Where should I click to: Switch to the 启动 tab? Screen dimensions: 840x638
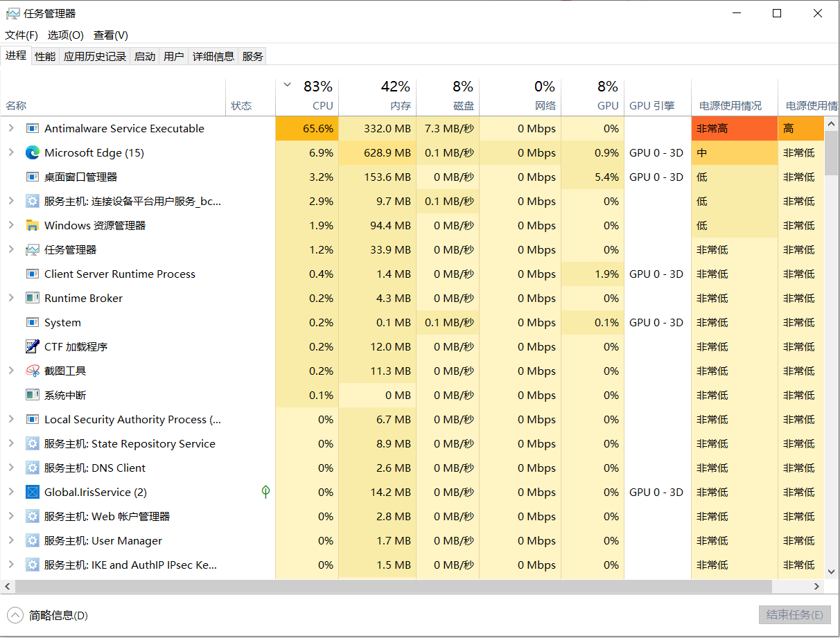145,57
